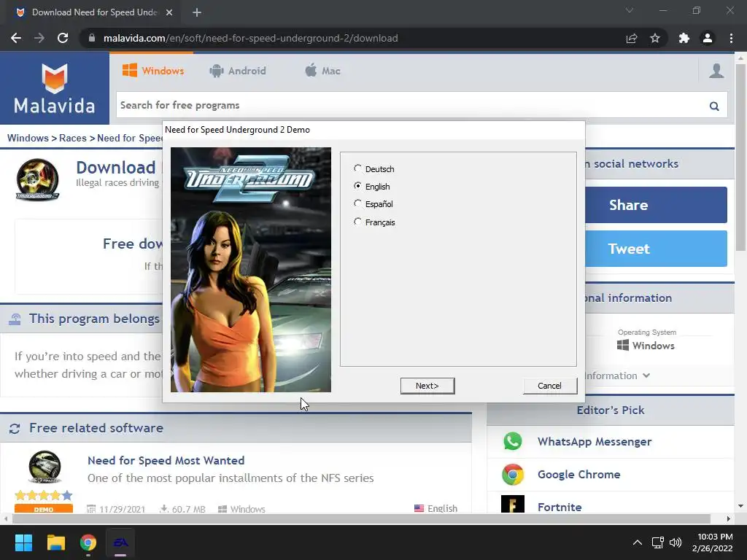This screenshot has height=560, width=747.
Task: Select the Deutsch language radio button
Action: (357, 168)
